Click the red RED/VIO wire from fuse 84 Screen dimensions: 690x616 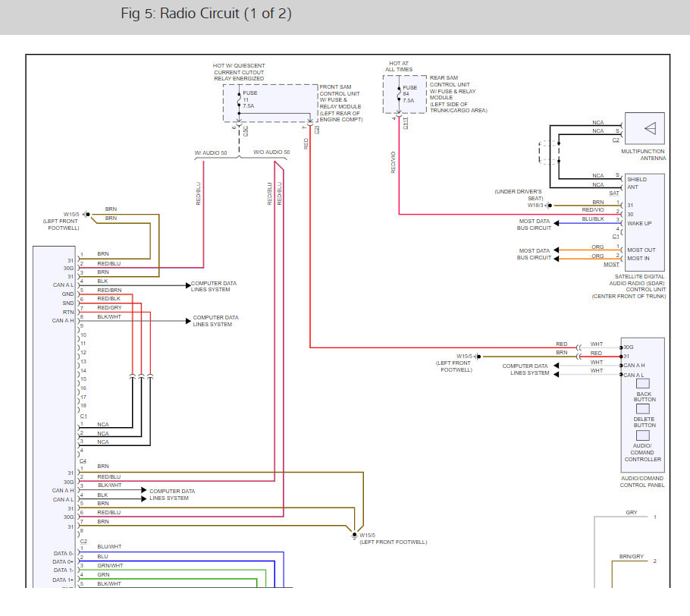(399, 168)
